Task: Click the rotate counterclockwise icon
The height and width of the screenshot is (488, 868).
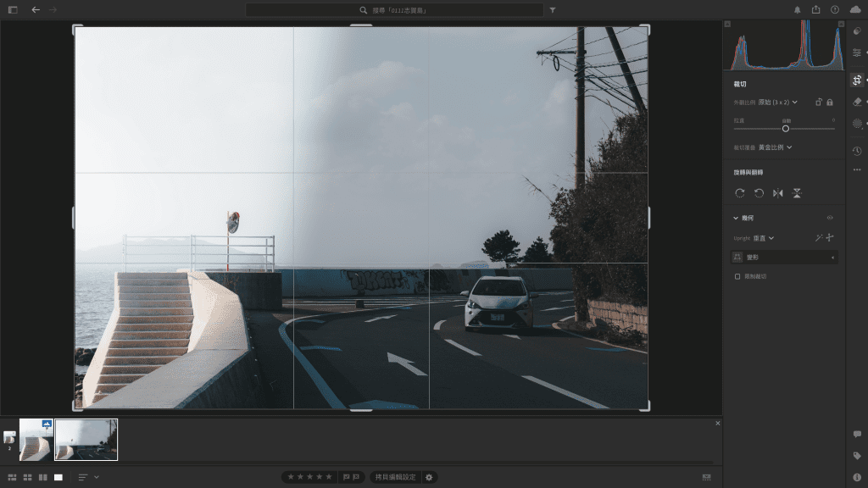Action: click(x=759, y=193)
